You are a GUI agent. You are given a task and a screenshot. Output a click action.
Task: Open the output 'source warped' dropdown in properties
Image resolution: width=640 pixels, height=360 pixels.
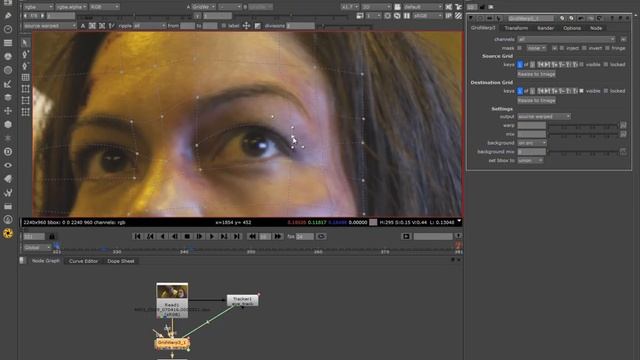[544, 117]
